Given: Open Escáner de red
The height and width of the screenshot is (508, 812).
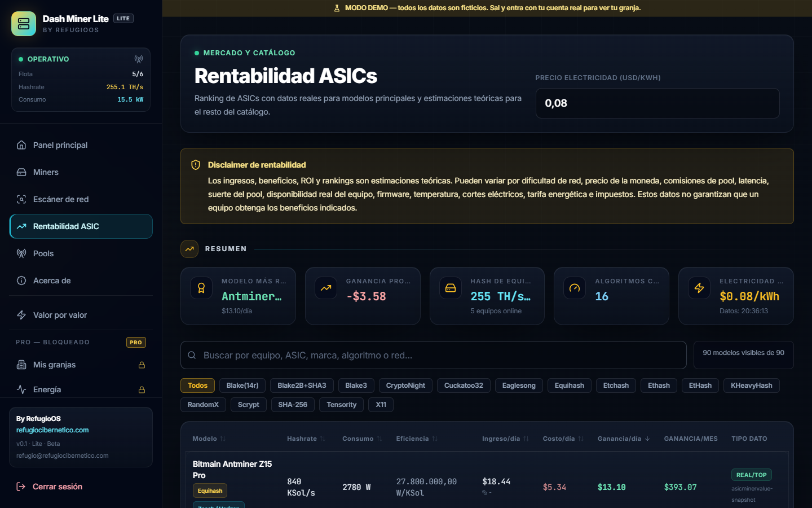Looking at the screenshot, I should (81, 199).
